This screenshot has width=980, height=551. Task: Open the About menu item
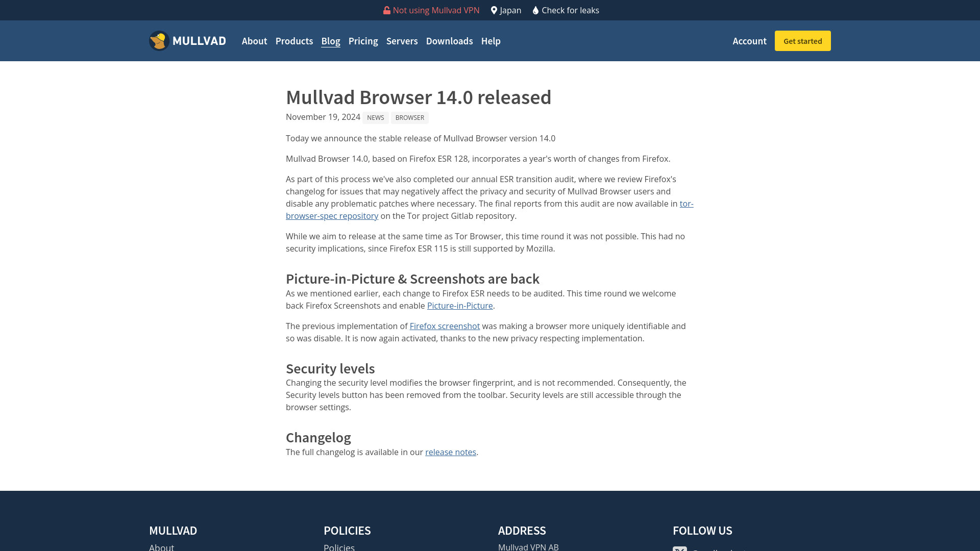[254, 41]
